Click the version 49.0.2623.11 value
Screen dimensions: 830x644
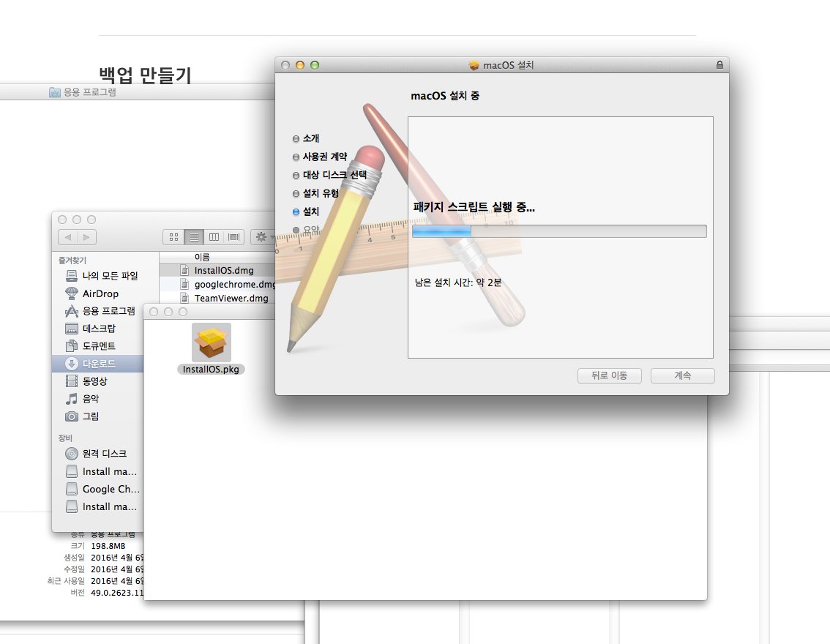117,593
